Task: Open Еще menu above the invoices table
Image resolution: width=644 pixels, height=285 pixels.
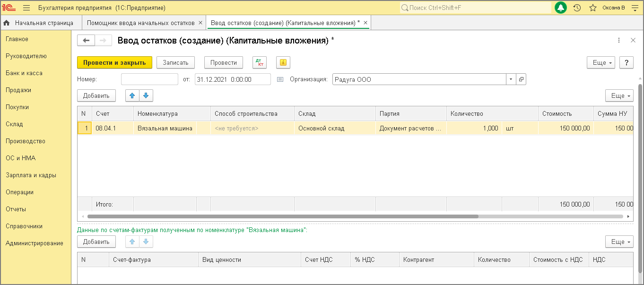Action: click(619, 242)
